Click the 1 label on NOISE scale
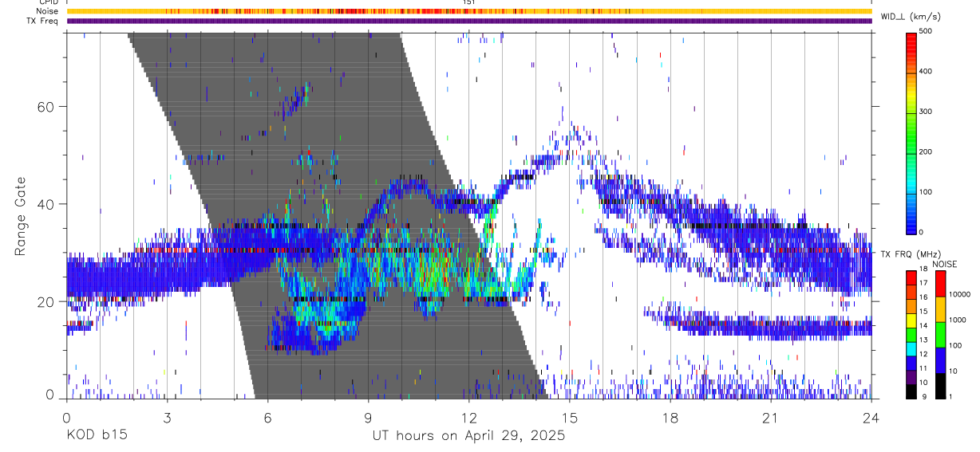Screen dimensions: 980x452 [x=950, y=397]
